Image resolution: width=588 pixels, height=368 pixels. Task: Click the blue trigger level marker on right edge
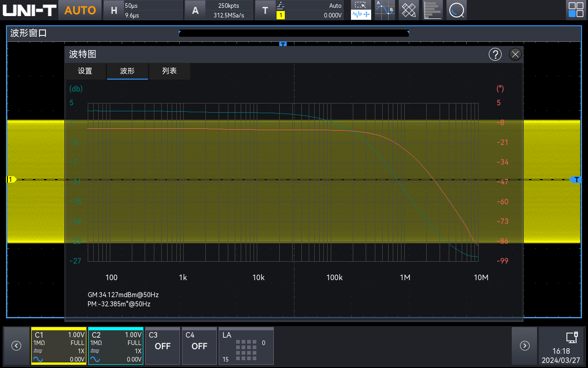click(x=576, y=179)
